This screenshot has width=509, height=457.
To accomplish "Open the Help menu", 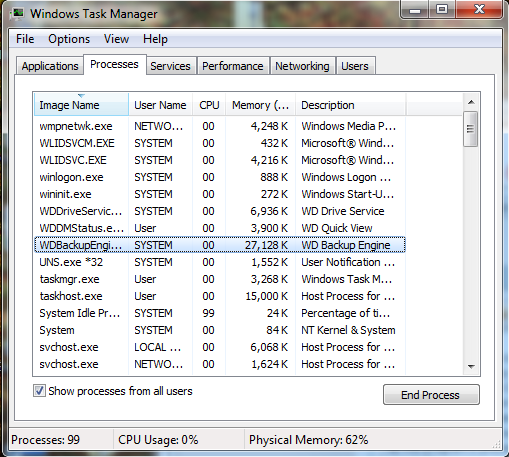I will point(155,39).
